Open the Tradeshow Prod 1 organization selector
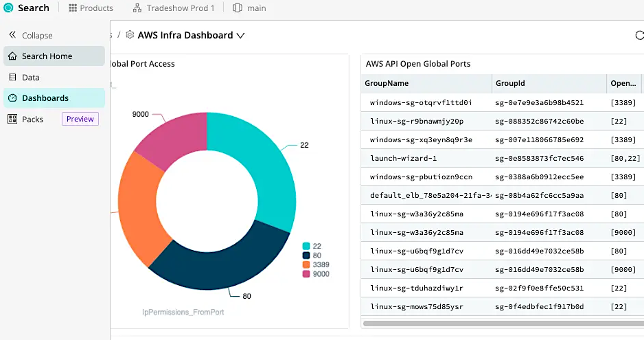 (x=174, y=8)
